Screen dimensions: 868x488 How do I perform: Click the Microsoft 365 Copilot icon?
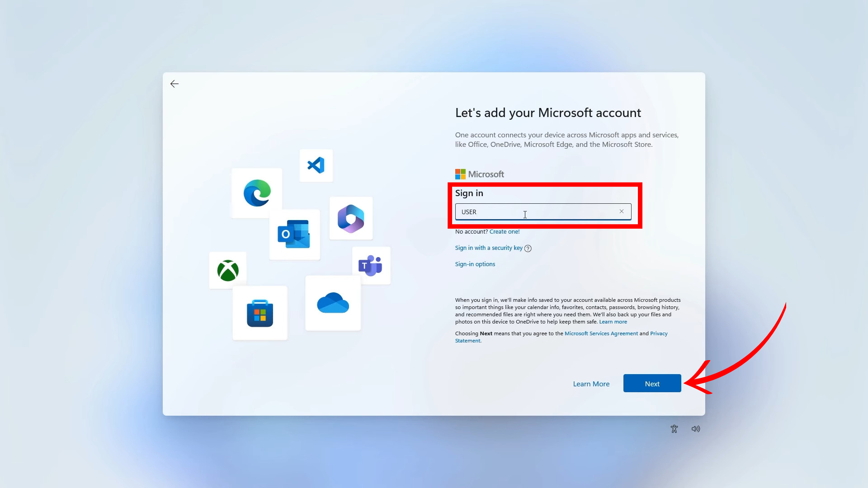(351, 219)
